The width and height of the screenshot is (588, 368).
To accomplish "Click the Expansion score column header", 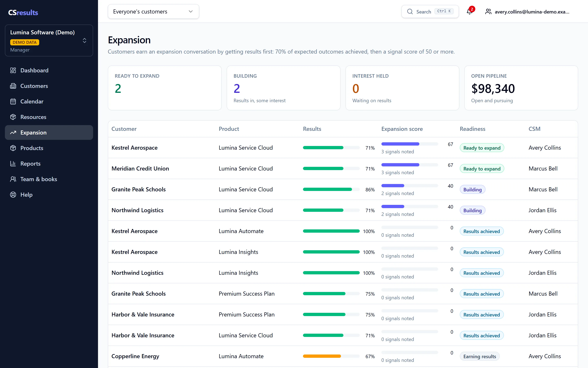I will (402, 129).
